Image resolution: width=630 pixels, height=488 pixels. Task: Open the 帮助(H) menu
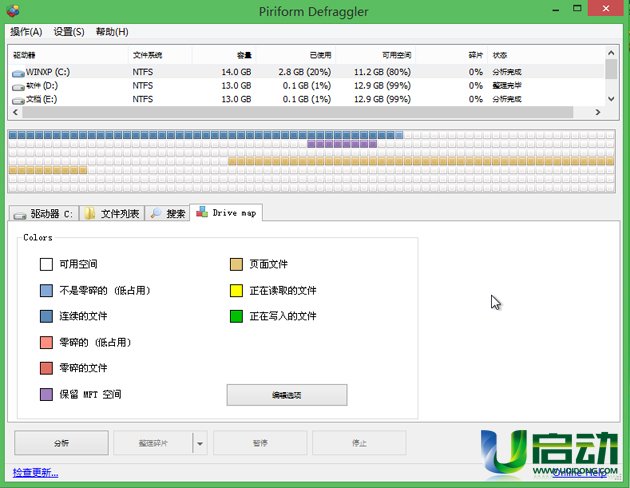coord(112,32)
